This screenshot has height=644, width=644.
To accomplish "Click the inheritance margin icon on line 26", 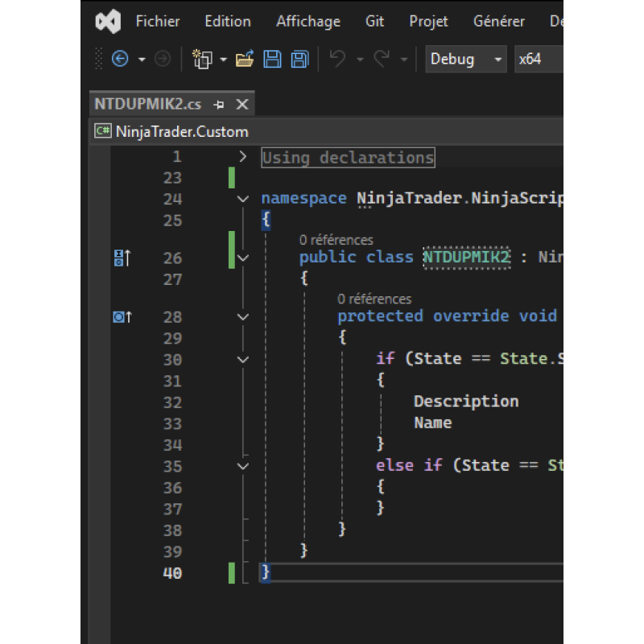I will pyautogui.click(x=122, y=258).
